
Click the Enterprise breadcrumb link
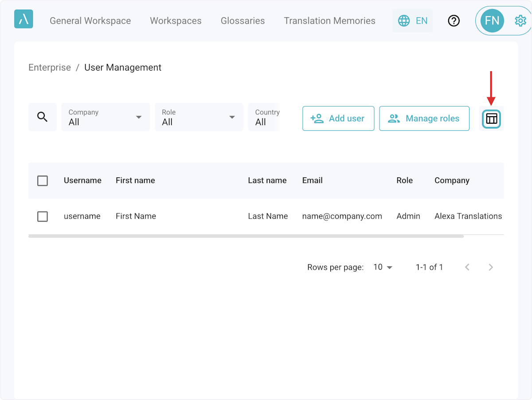tap(50, 67)
